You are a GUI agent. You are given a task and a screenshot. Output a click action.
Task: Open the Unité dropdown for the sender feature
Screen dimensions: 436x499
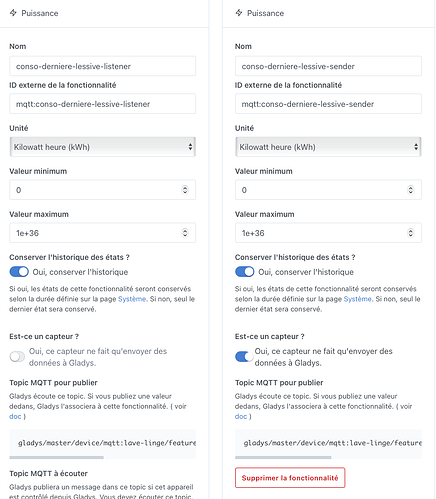[x=328, y=147]
